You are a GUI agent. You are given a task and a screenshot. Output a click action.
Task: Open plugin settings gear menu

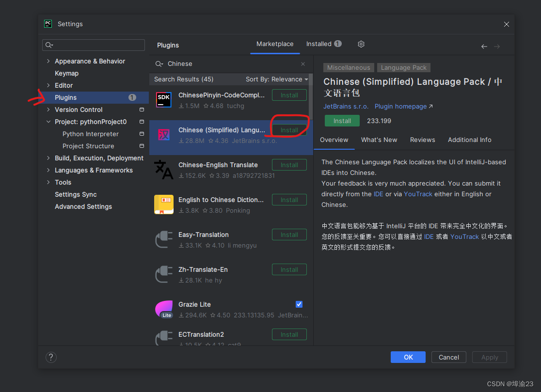361,44
